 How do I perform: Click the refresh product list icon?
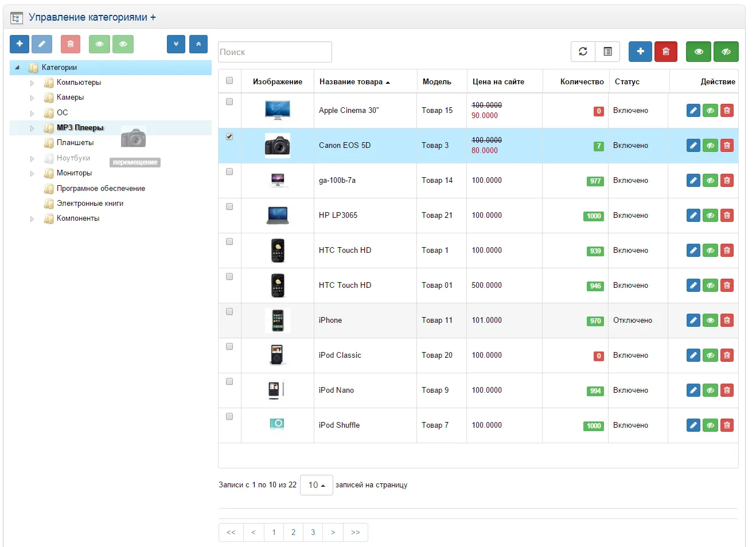(583, 52)
